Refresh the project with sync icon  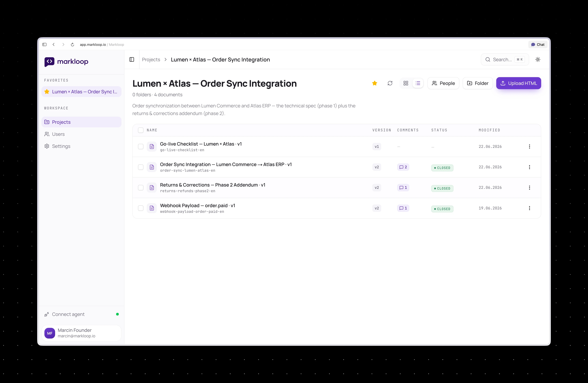point(390,83)
